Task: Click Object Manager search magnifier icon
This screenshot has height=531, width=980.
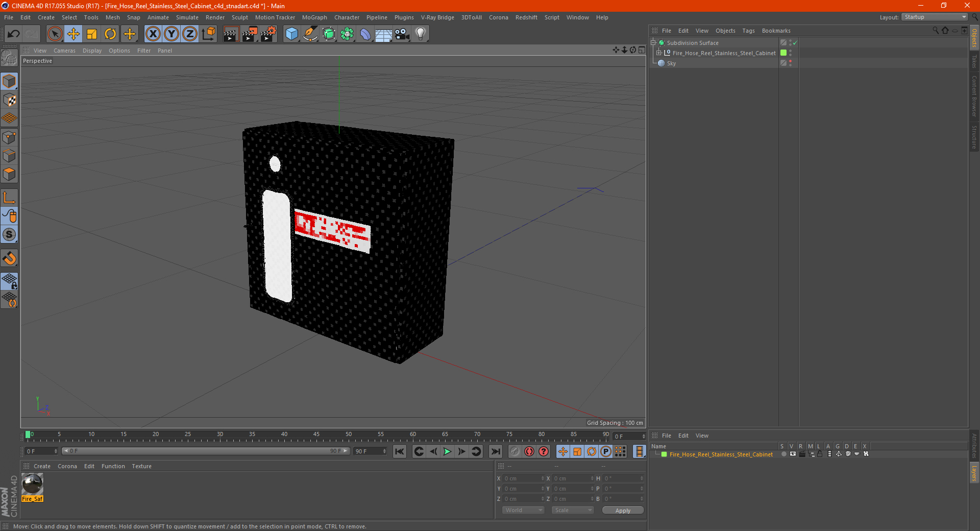Action: pyautogui.click(x=935, y=31)
